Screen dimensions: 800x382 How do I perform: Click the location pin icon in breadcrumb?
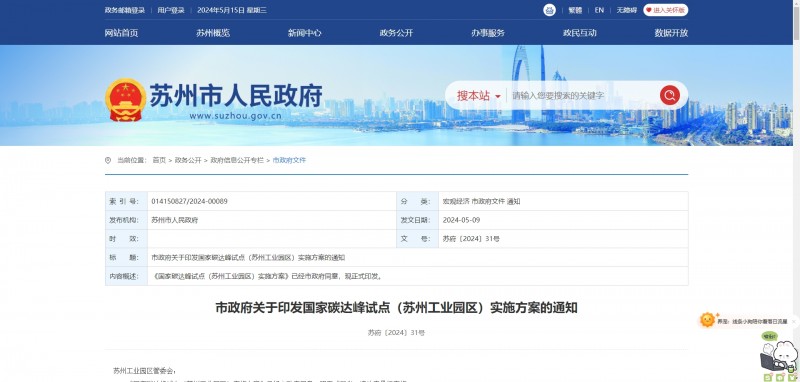click(108, 160)
